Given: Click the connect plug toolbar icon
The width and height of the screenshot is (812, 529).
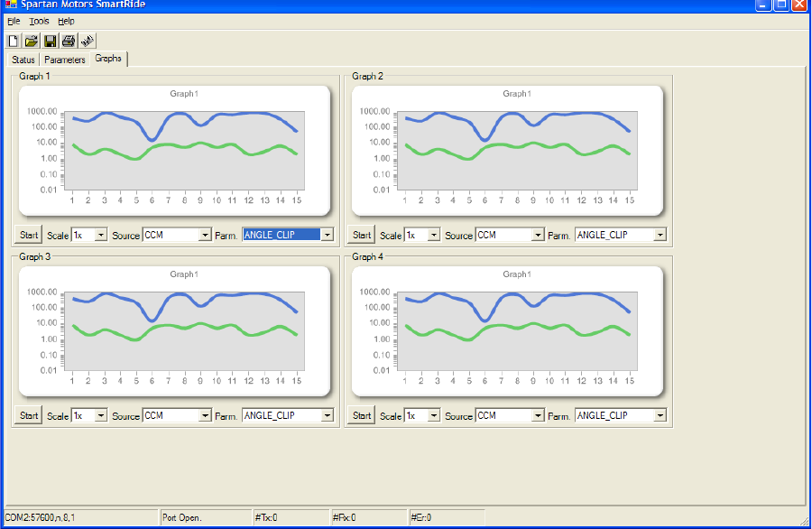Looking at the screenshot, I should pos(87,41).
